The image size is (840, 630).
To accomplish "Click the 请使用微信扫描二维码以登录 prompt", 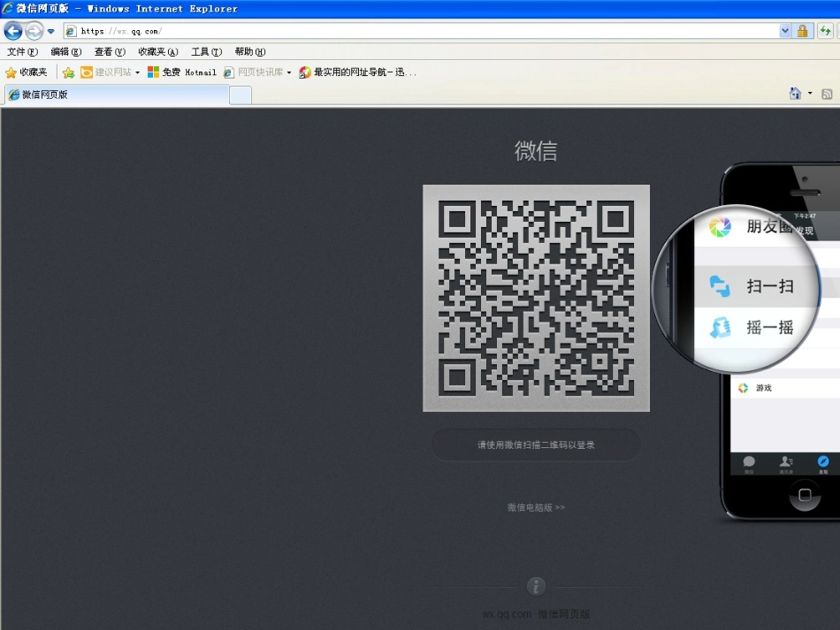I will click(x=536, y=444).
